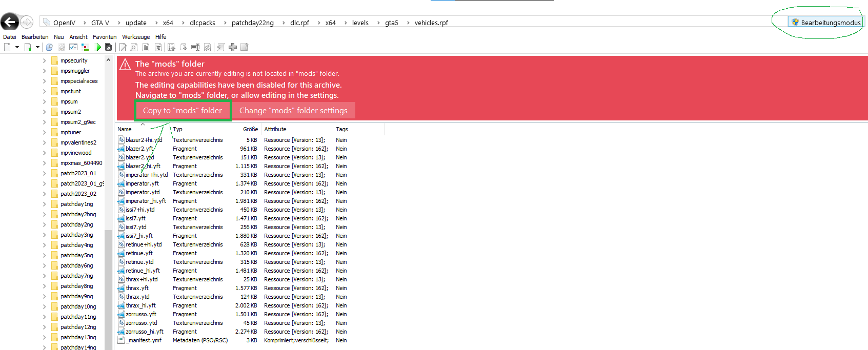Open the Neu menu
The height and width of the screenshot is (350, 868).
pos(59,37)
